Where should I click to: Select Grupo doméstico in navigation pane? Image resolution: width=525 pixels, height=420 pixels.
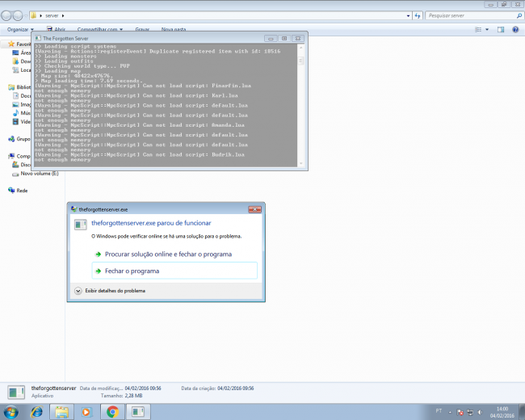coord(19,139)
